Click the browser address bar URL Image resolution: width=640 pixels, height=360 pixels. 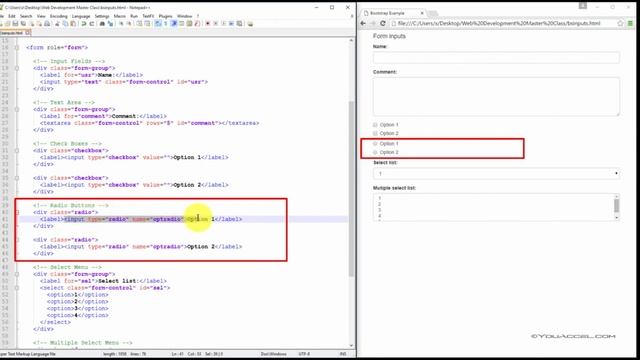(499, 23)
